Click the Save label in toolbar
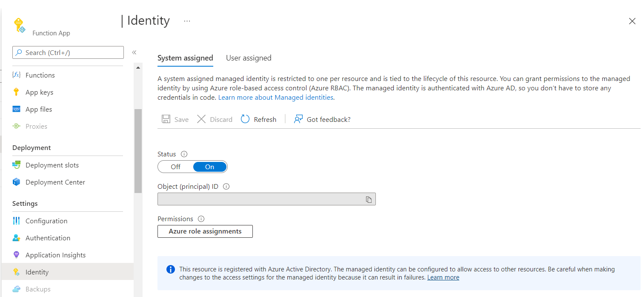The height and width of the screenshot is (297, 644). coord(181,119)
